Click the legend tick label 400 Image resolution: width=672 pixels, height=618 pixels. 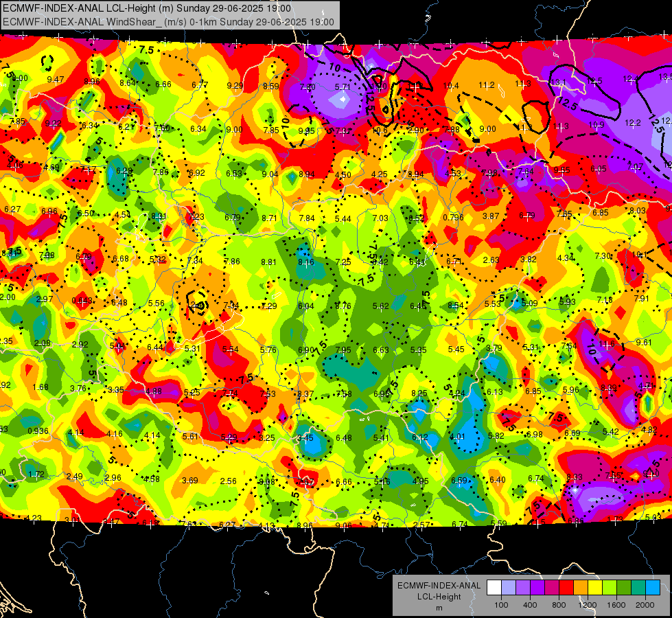(x=530, y=605)
